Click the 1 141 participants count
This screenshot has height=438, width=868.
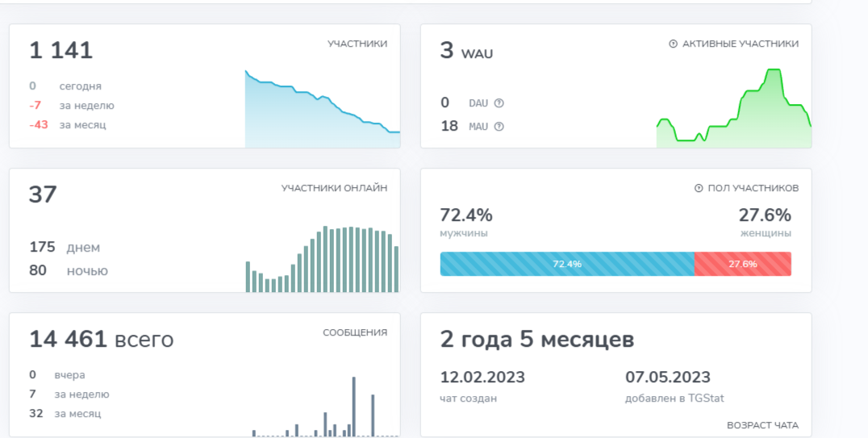(x=61, y=50)
